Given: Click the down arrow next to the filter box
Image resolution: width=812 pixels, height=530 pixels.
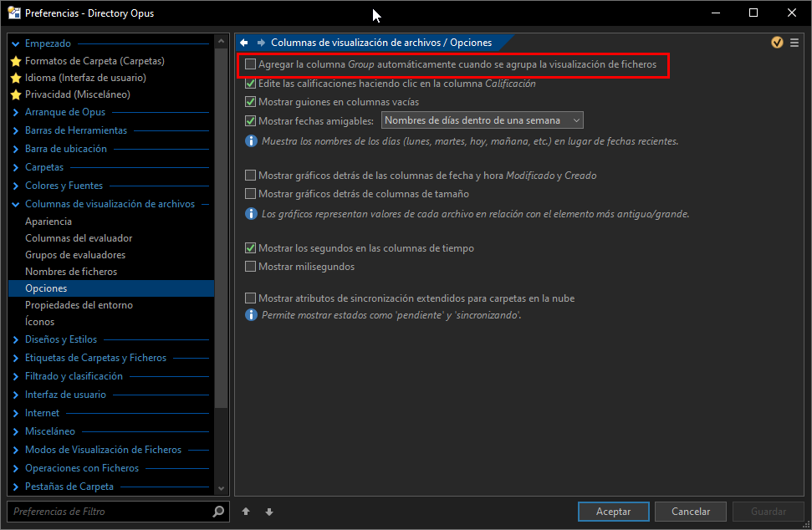Looking at the screenshot, I should pyautogui.click(x=269, y=512).
